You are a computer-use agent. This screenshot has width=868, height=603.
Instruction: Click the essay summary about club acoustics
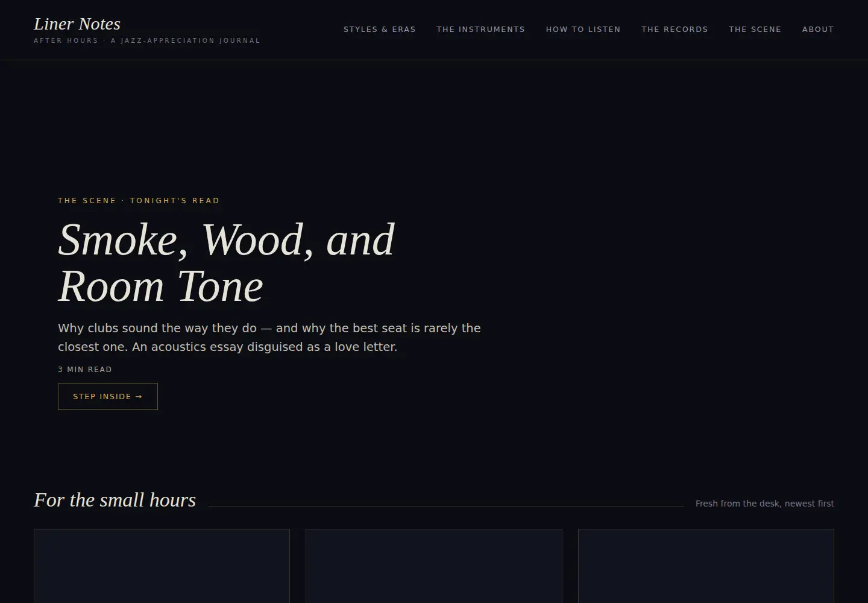point(269,338)
